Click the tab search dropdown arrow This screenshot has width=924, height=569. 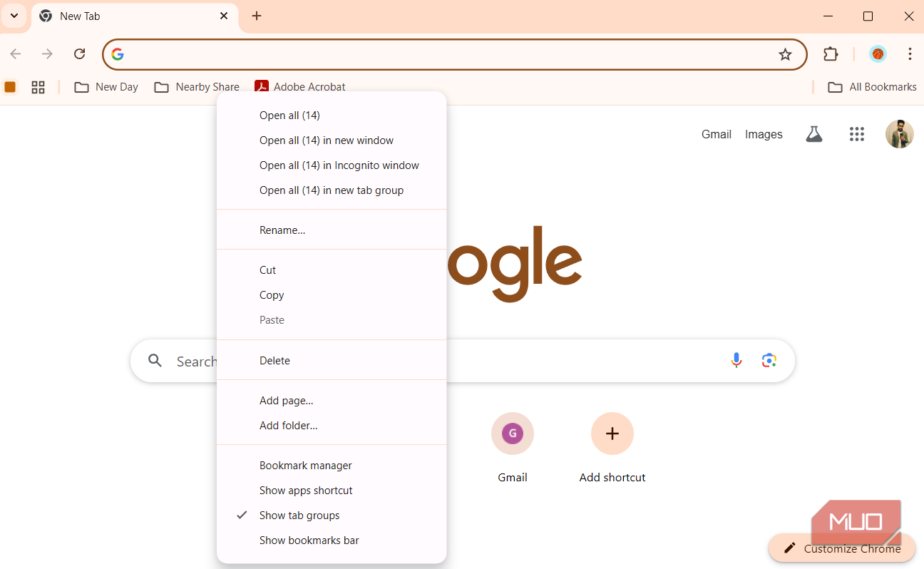coord(14,16)
